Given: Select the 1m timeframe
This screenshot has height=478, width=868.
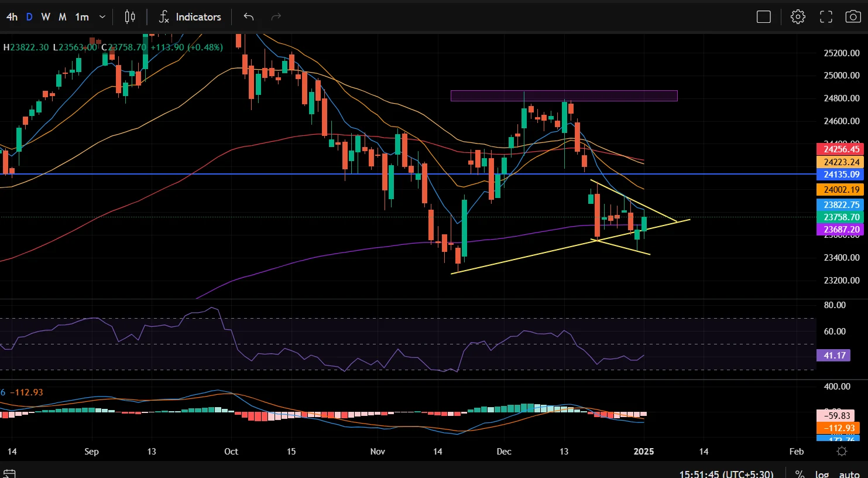Looking at the screenshot, I should 82,17.
